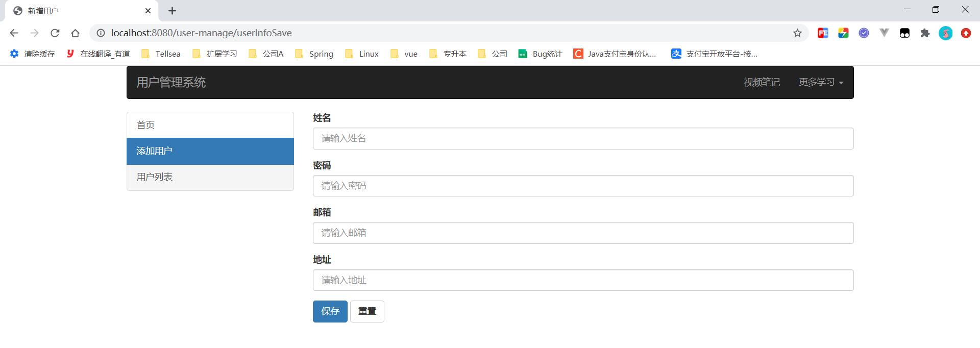Open the vue bookmark folder
Image resolution: width=980 pixels, height=348 pixels.
click(x=404, y=54)
